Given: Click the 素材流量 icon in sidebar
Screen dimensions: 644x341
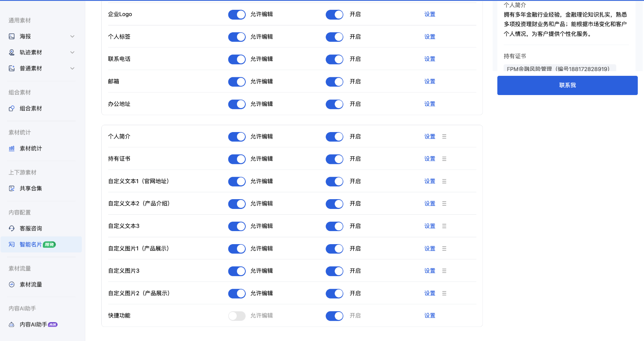Looking at the screenshot, I should point(12,284).
